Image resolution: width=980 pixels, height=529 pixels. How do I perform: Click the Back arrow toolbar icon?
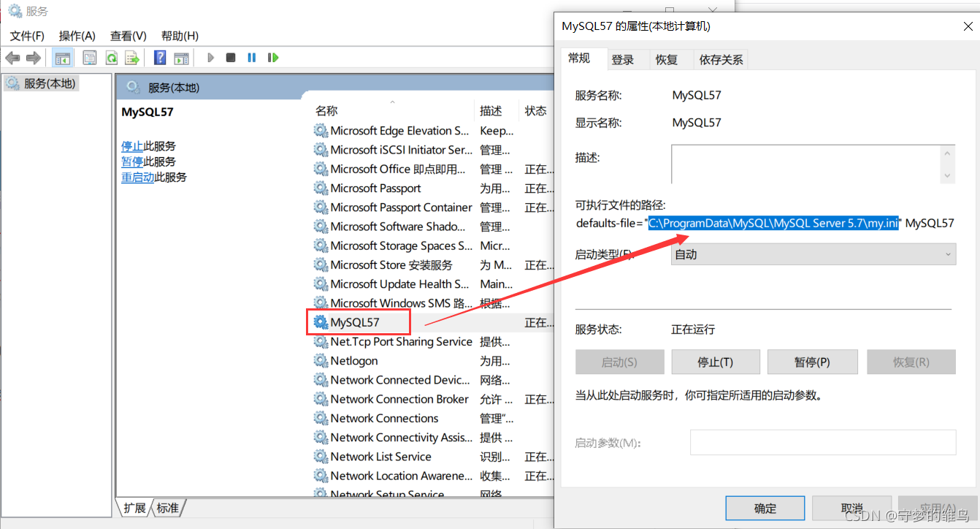pyautogui.click(x=12, y=58)
